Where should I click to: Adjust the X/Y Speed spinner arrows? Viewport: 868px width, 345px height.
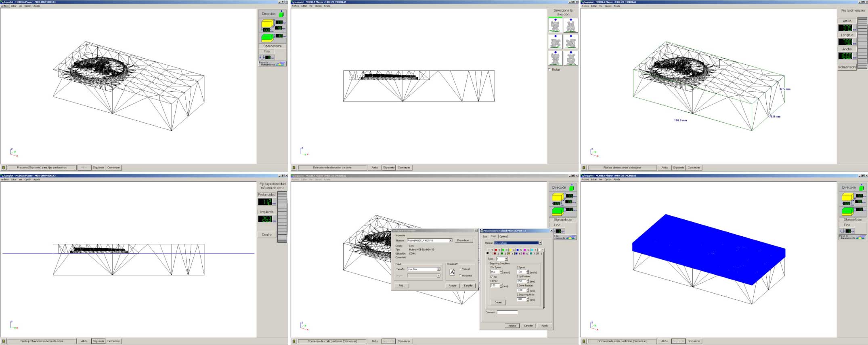501,272
